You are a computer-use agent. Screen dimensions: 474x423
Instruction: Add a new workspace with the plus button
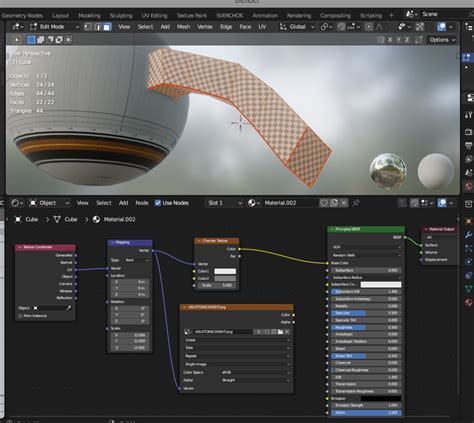point(391,15)
